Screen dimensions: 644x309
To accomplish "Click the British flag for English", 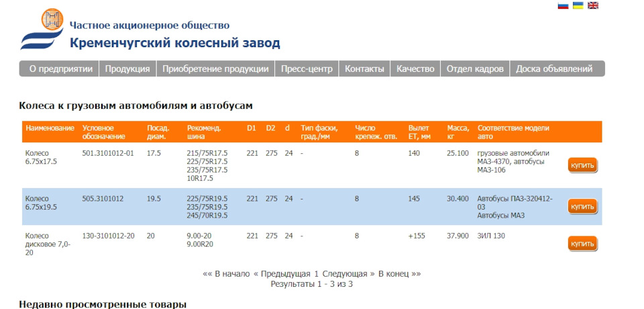I will point(593,5).
